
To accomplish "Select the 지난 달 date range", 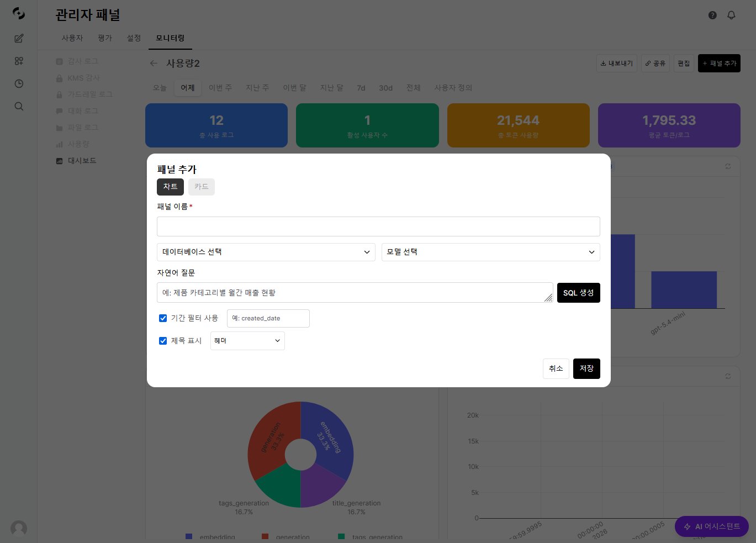I will (x=331, y=88).
